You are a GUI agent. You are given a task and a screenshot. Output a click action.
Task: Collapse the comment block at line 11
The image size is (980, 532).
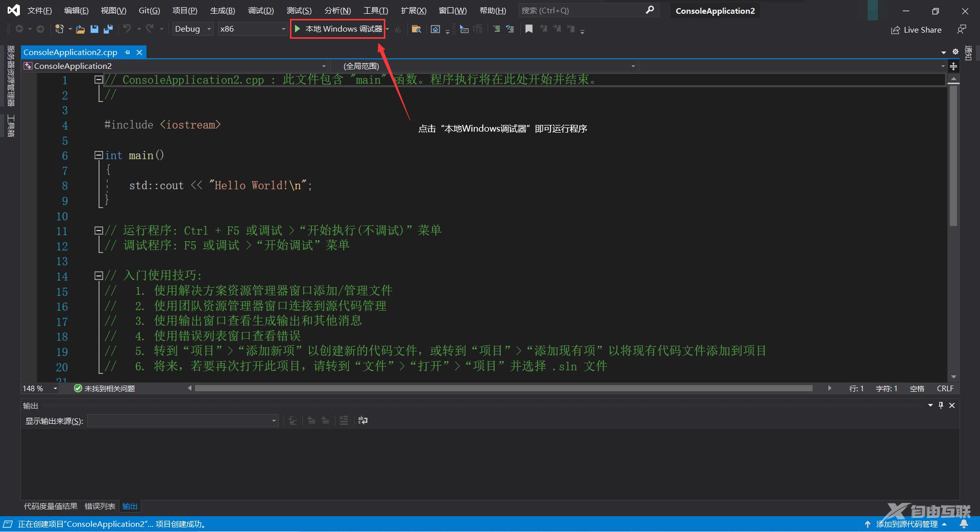(x=99, y=231)
